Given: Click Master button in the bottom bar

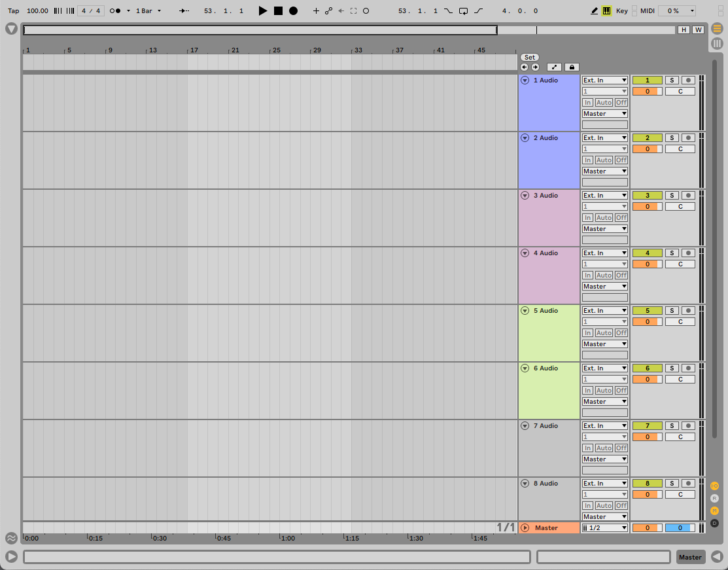Looking at the screenshot, I should pos(690,557).
